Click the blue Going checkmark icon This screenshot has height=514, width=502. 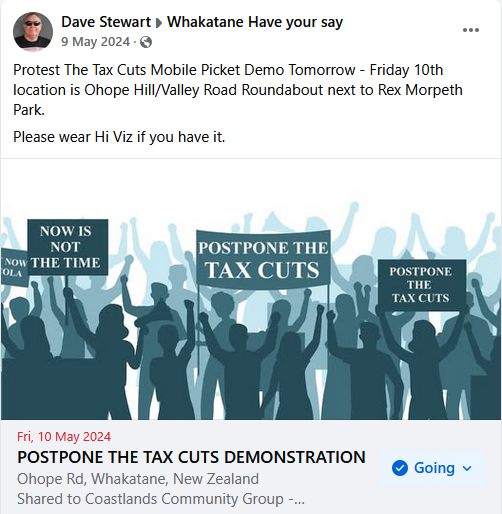[x=400, y=468]
